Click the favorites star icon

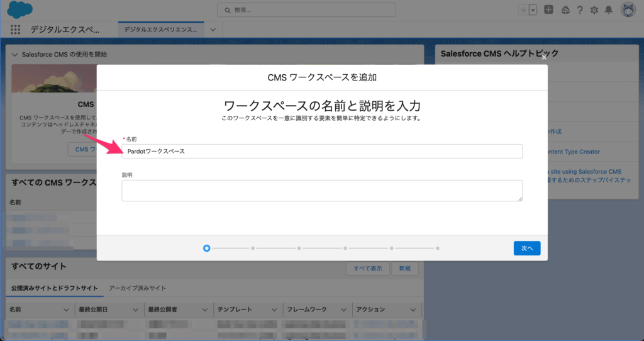[x=523, y=10]
